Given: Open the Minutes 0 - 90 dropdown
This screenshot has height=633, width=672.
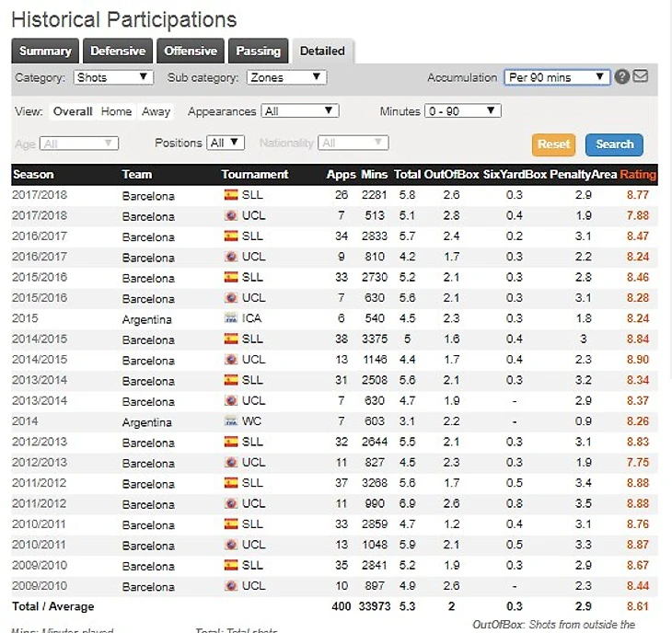Looking at the screenshot, I should point(463,111).
